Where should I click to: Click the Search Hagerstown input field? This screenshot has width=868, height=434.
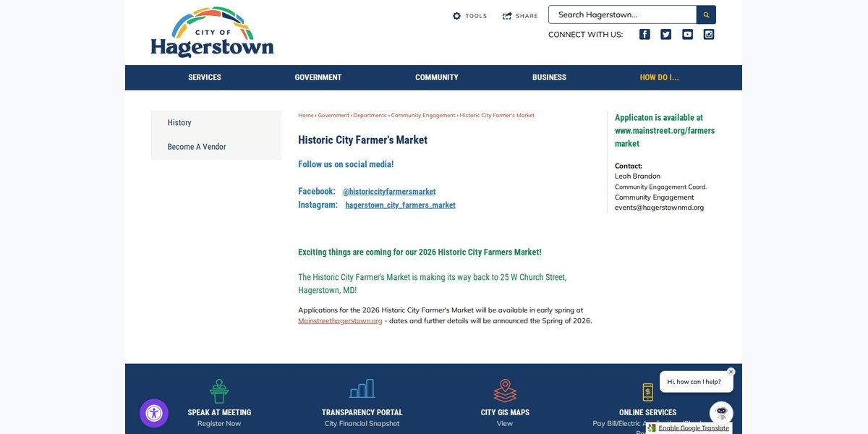click(622, 14)
